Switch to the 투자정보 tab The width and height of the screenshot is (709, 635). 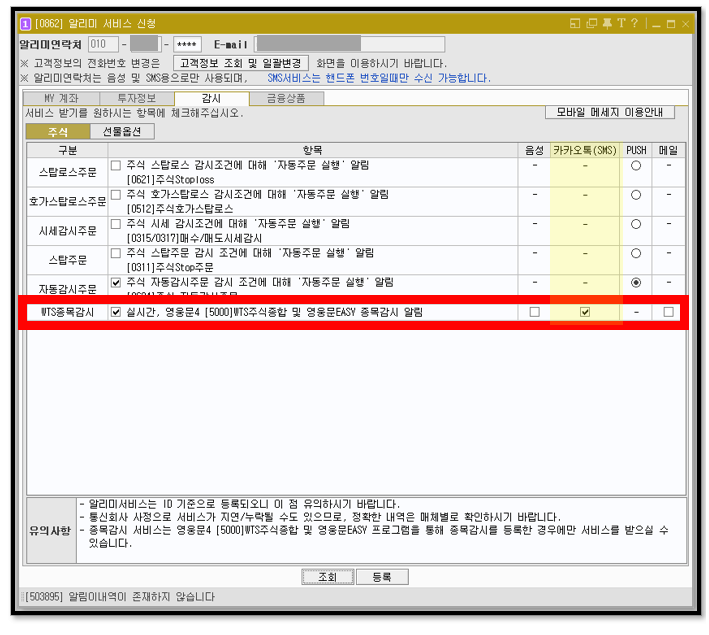(x=137, y=98)
